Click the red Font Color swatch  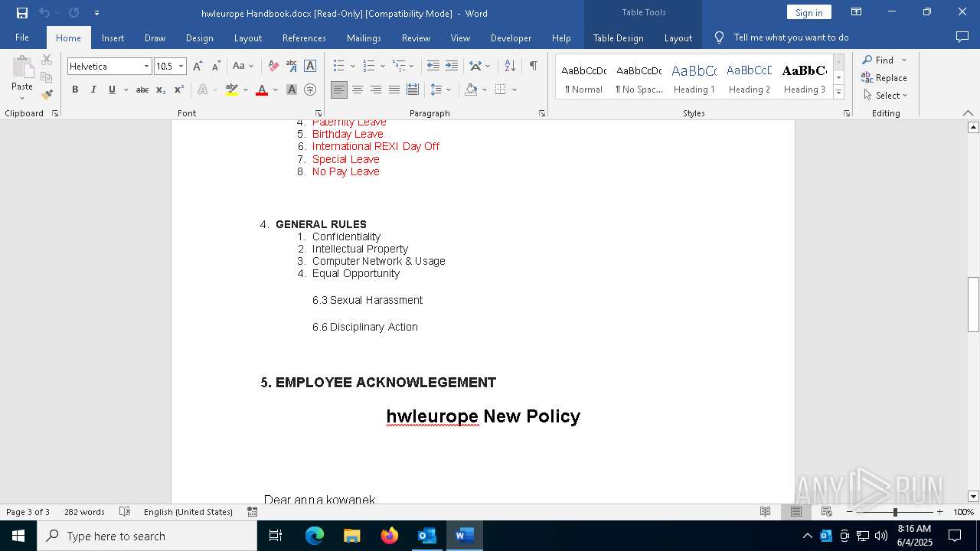click(x=262, y=90)
